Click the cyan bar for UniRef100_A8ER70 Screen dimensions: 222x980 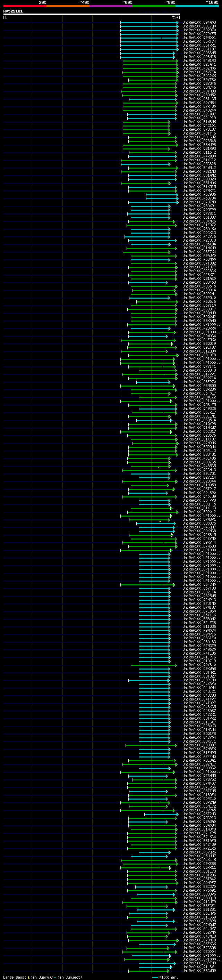[154, 382]
